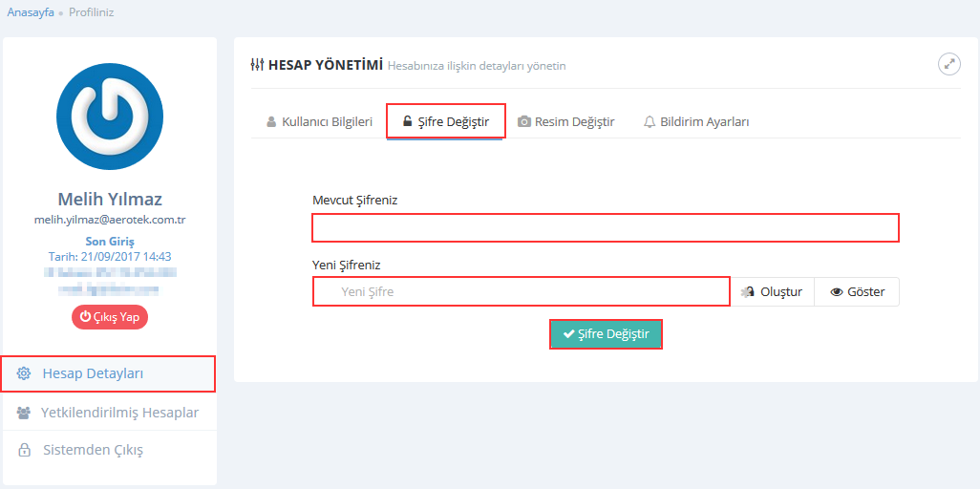Generate a password with Oluştur button
The height and width of the screenshot is (489, 980).
pos(773,292)
